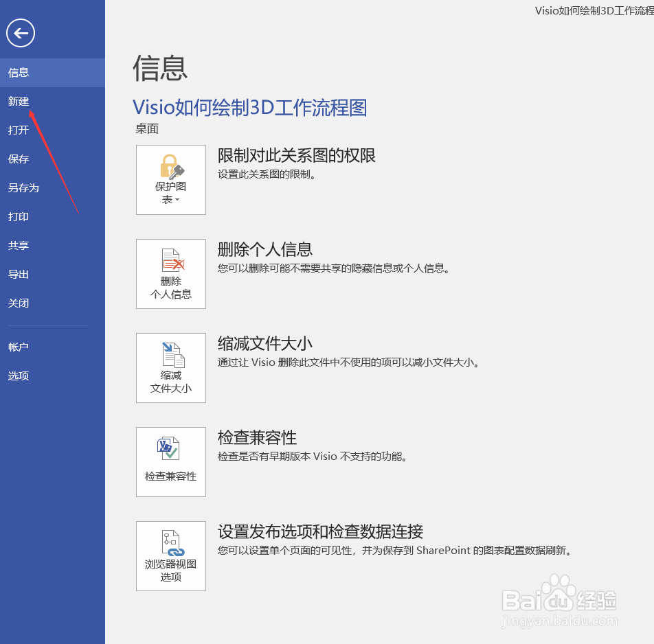Open the 保护图表 lock icon button

[x=171, y=180]
